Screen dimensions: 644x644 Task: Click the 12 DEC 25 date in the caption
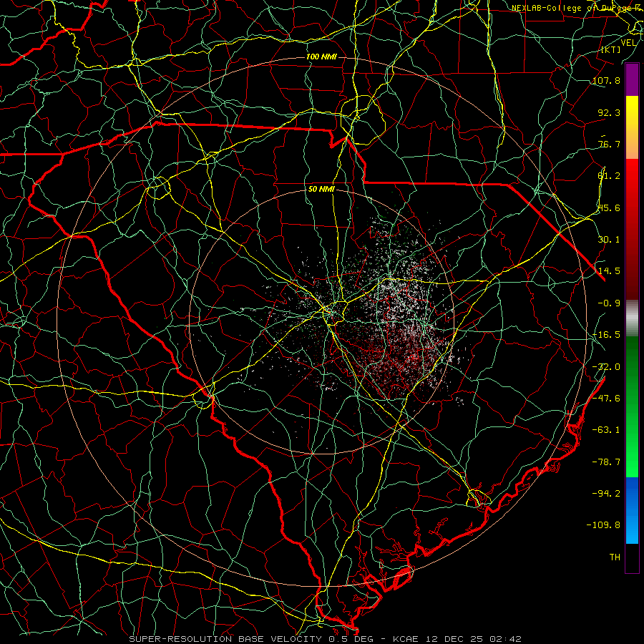(x=454, y=639)
